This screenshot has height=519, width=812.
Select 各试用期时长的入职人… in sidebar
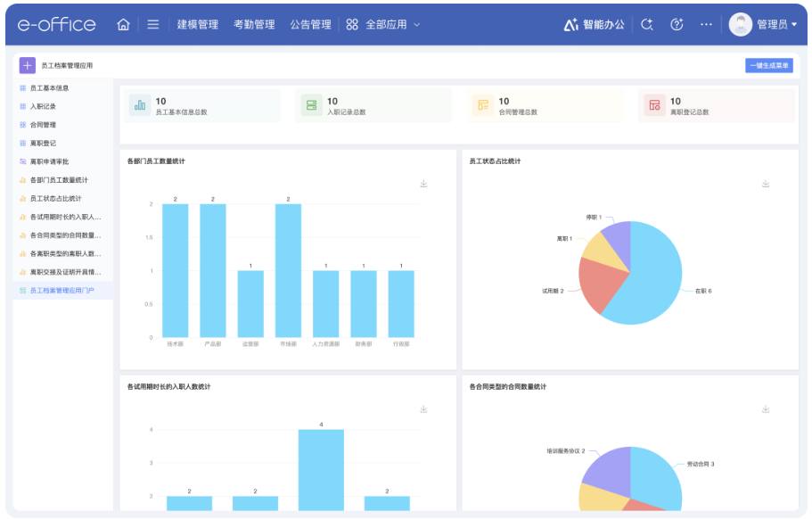point(66,217)
